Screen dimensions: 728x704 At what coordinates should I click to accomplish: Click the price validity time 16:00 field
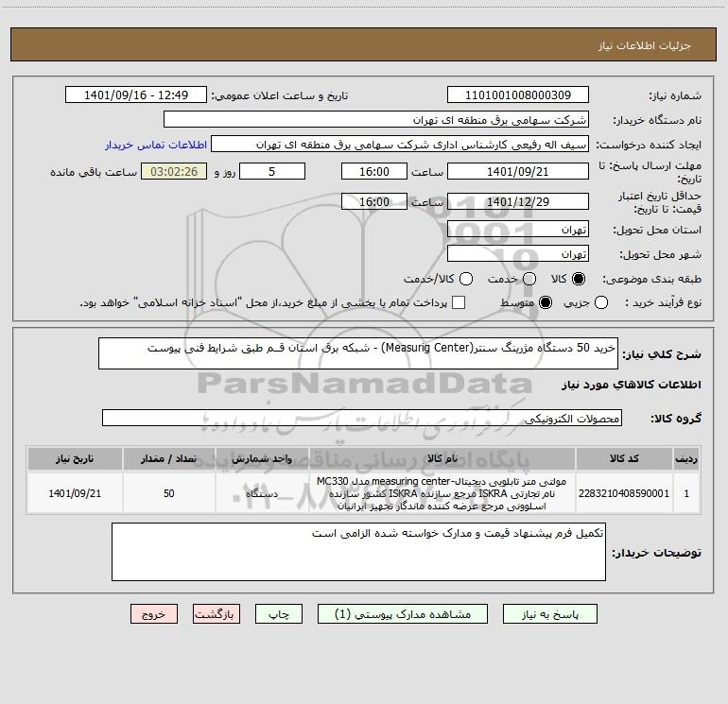(374, 201)
